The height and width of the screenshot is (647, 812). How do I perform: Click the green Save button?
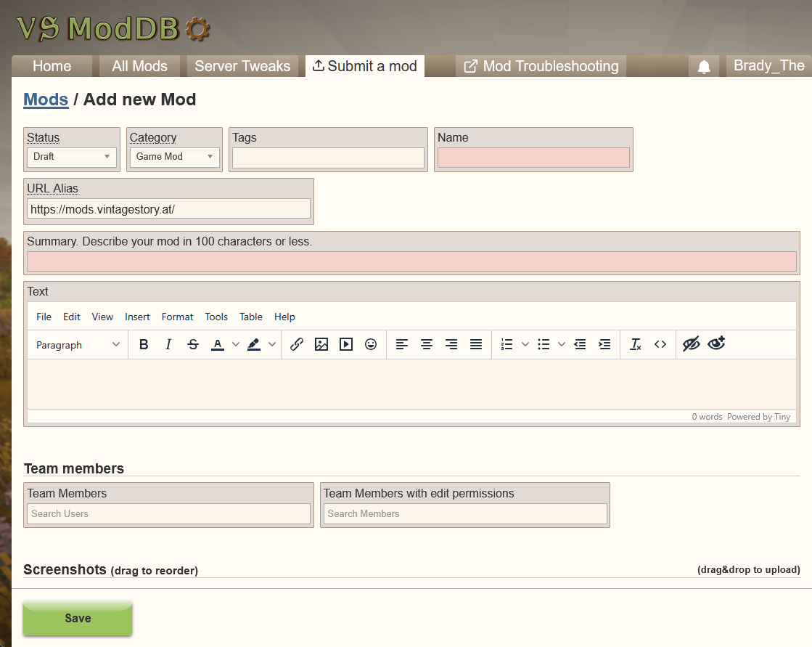[x=78, y=618]
